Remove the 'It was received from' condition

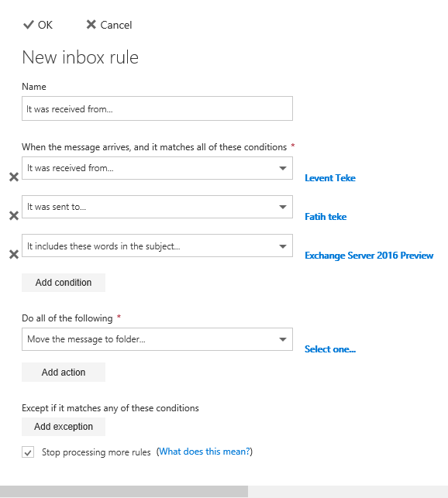(x=14, y=177)
